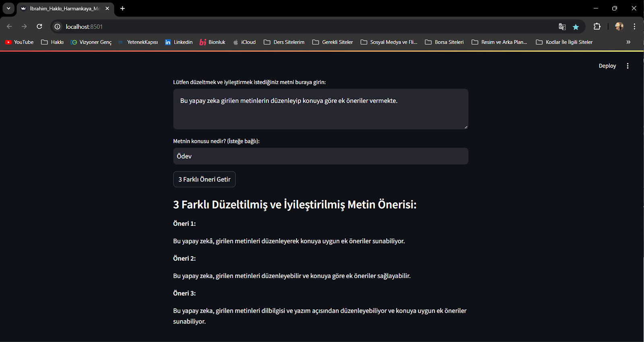Viewport: 644px width, 342px height.
Task: Minimize the browser window
Action: [596, 8]
